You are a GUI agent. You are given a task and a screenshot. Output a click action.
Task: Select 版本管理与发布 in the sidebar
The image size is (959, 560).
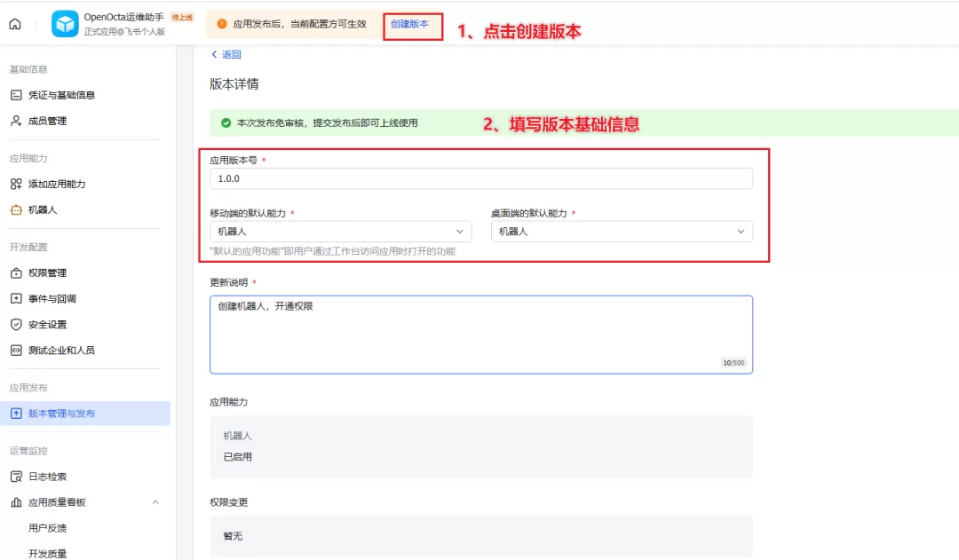pyautogui.click(x=85, y=414)
